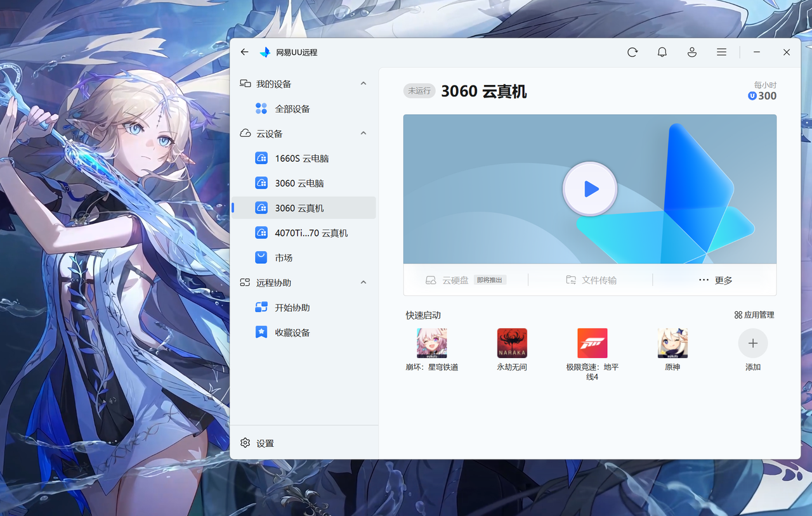
Task: Click the 每小时 price label
Action: [765, 85]
